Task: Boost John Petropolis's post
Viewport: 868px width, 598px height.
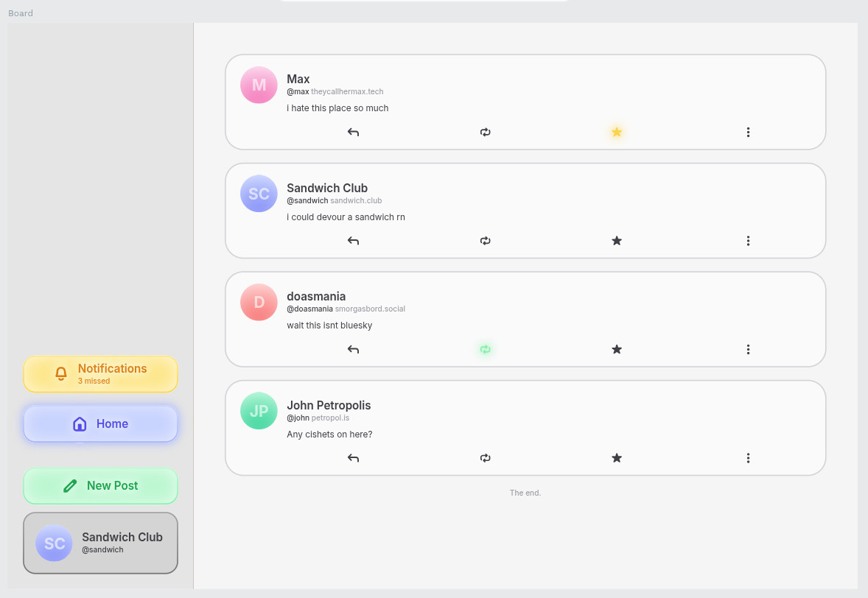Action: [x=485, y=458]
